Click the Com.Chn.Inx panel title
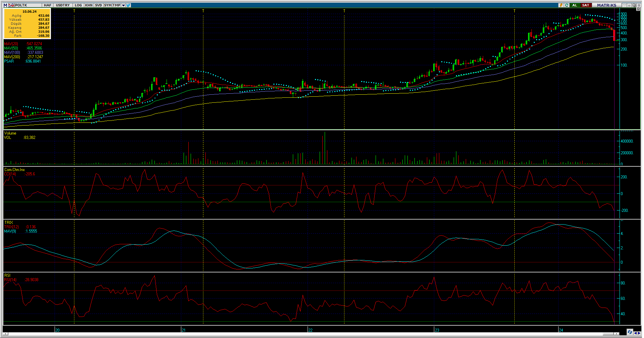 pyautogui.click(x=14, y=170)
